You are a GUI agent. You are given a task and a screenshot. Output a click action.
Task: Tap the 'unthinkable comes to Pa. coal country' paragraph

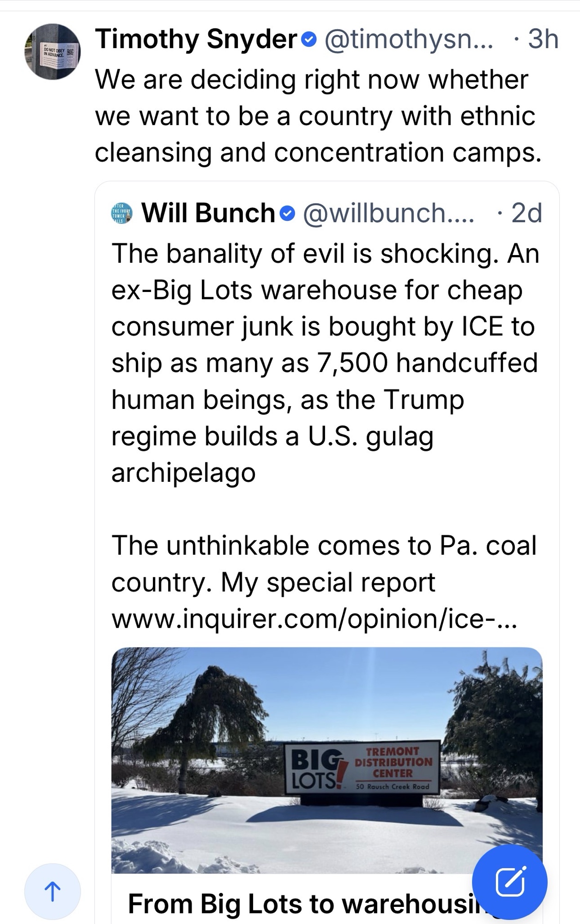(x=323, y=564)
